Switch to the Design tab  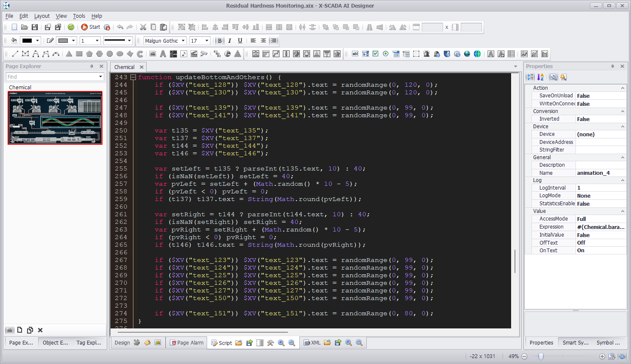pos(122,343)
